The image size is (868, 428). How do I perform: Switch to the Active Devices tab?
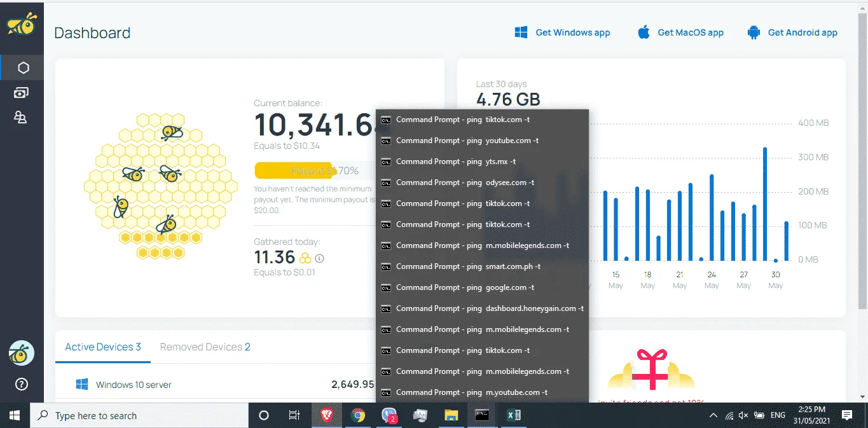(x=103, y=347)
